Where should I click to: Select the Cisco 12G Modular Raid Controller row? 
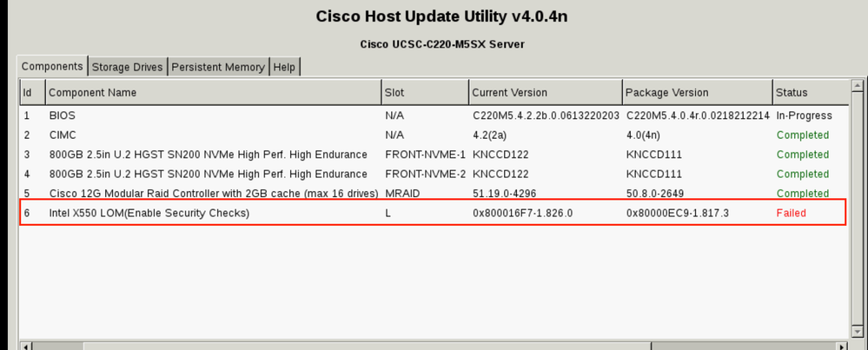click(434, 194)
